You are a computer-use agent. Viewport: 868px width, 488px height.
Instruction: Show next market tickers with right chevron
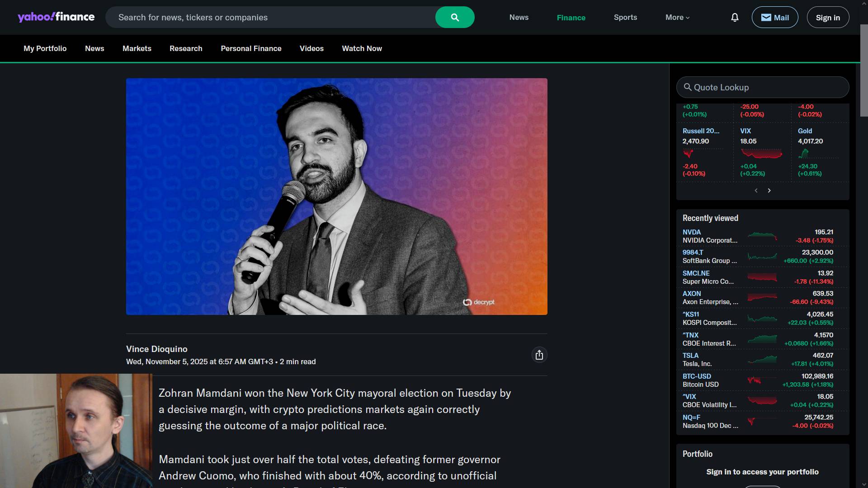pyautogui.click(x=769, y=191)
